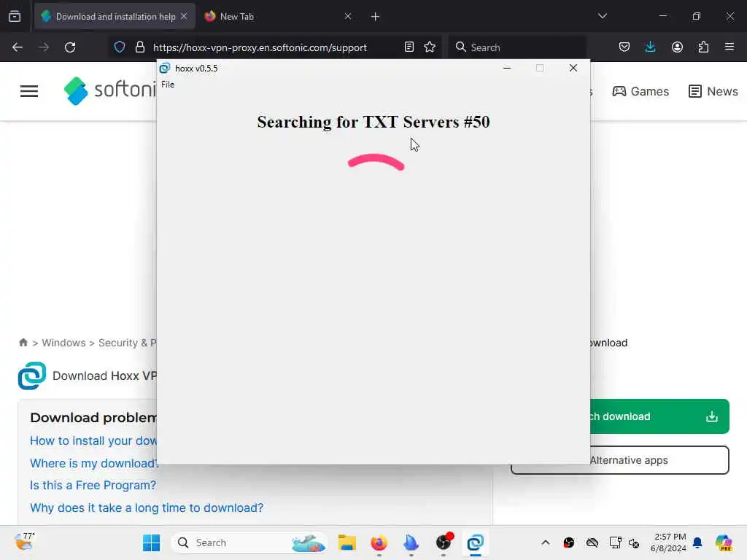This screenshot has height=560, width=747.
Task: Open 'Where is my download?' link
Action: pos(93,463)
